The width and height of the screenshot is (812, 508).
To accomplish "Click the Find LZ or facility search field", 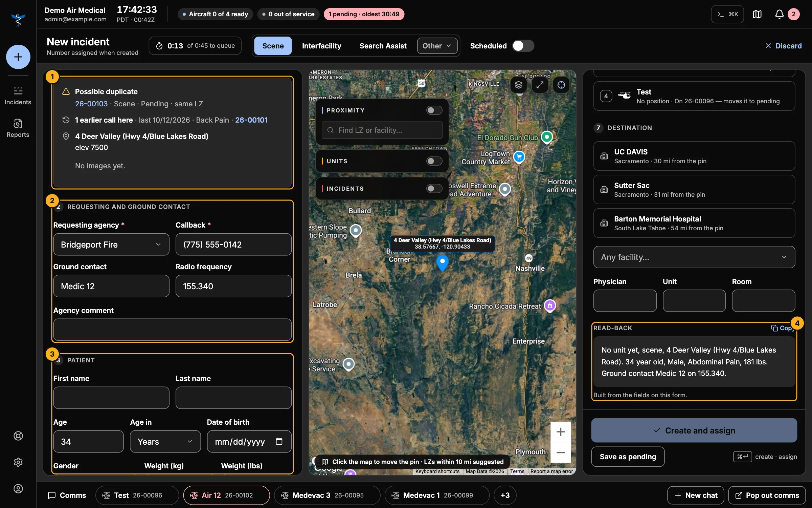I will (x=382, y=130).
